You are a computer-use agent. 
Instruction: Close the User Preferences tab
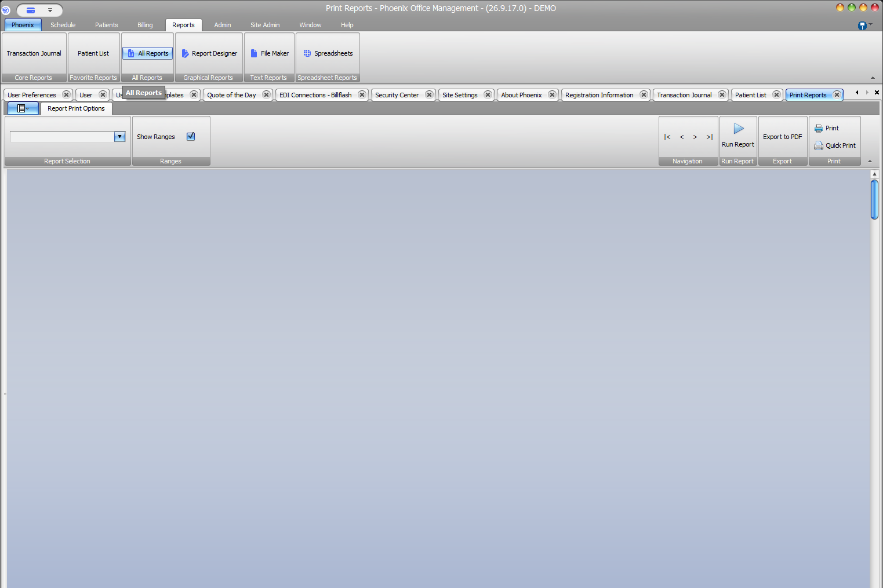tap(66, 95)
